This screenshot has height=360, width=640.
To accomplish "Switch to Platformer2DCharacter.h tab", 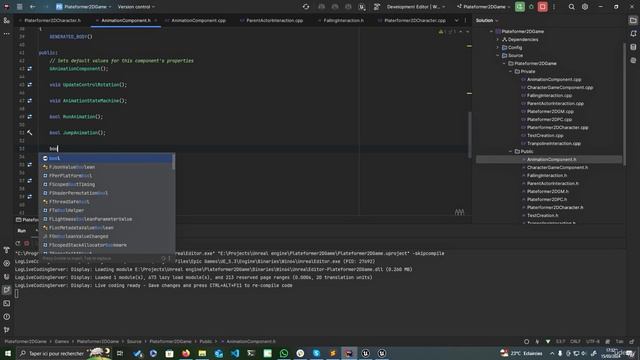I will point(50,20).
